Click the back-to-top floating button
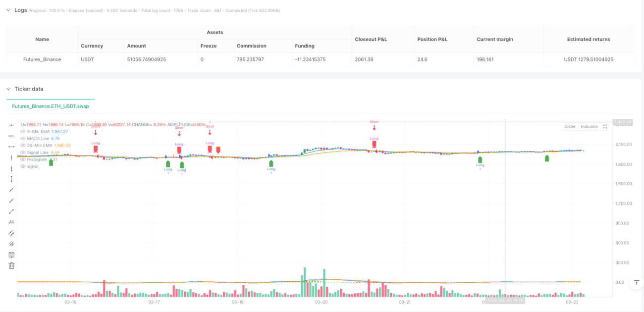The width and height of the screenshot is (644, 312). click(x=637, y=283)
